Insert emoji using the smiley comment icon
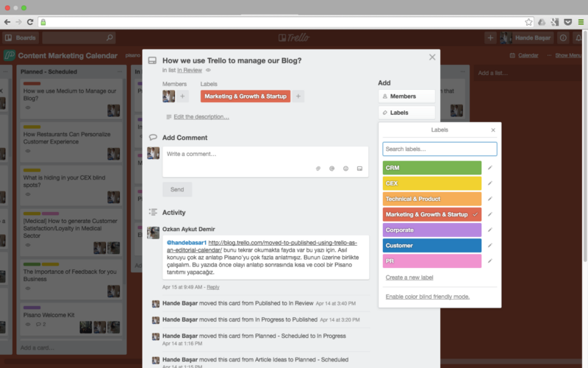Screen dimensions: 588x368 tap(345, 169)
